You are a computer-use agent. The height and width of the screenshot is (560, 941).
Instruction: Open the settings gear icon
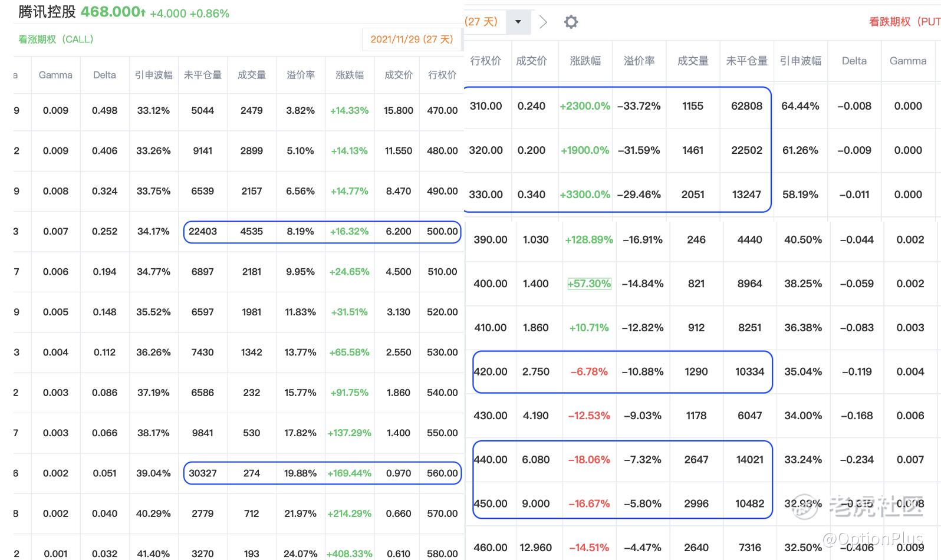(x=571, y=22)
